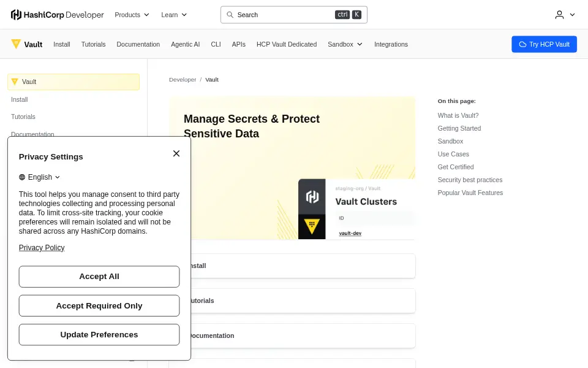Open the Privacy Policy link

(x=42, y=248)
